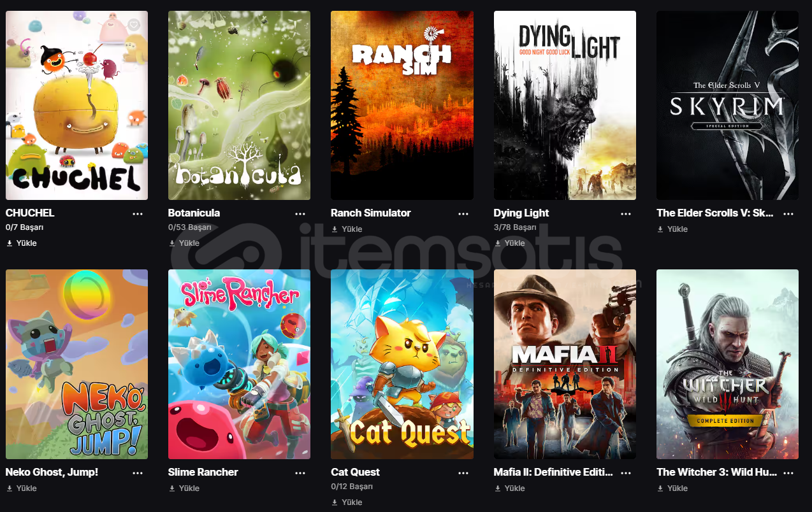The height and width of the screenshot is (512, 812).
Task: Open the three-dot menu for Skyrim
Action: pyautogui.click(x=788, y=213)
